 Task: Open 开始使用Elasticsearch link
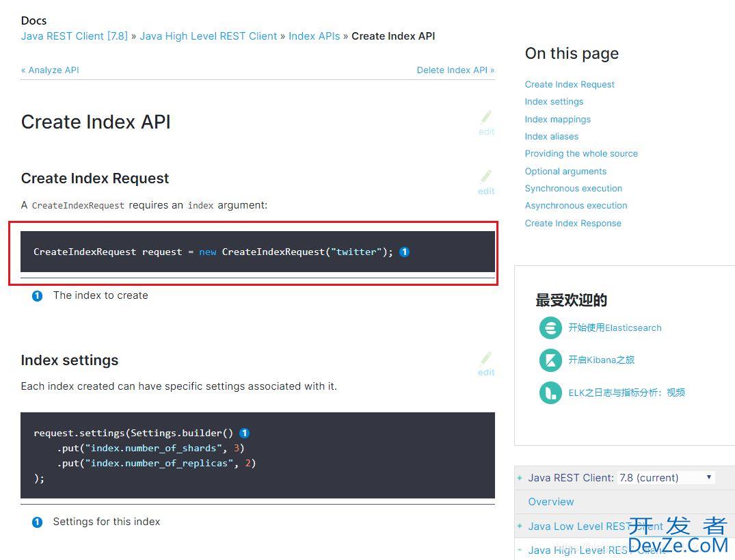click(615, 328)
